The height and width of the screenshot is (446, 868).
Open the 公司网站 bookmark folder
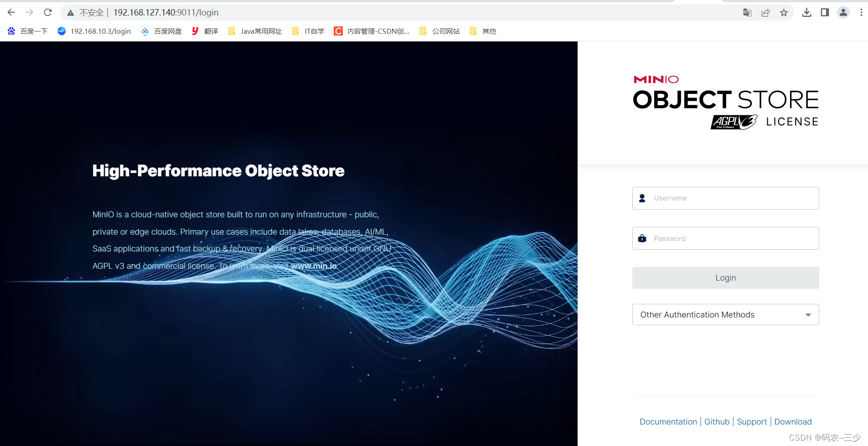[x=439, y=31]
